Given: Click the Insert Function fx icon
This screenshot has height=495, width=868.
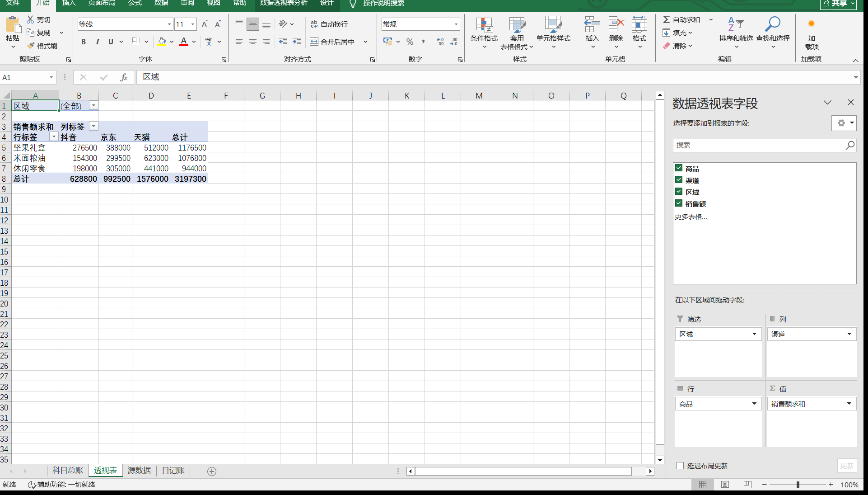Looking at the screenshot, I should tap(124, 77).
